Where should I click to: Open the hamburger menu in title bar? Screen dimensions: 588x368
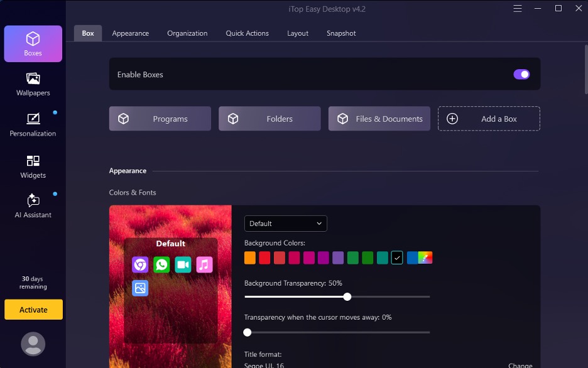tap(518, 9)
